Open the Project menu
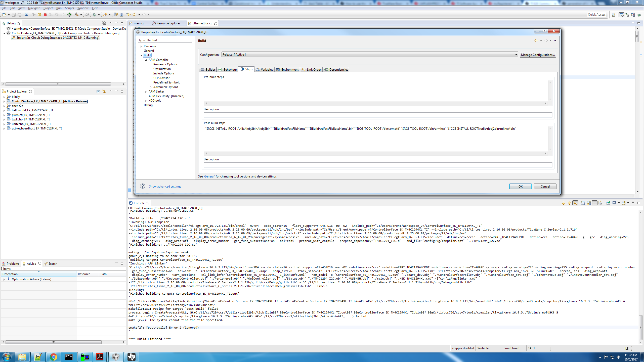Image resolution: width=644 pixels, height=362 pixels. 48,8
